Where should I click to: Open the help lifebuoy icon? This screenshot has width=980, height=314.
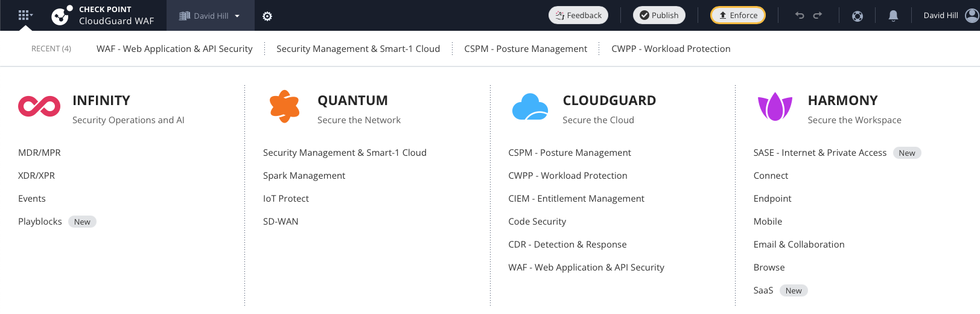pyautogui.click(x=857, y=16)
